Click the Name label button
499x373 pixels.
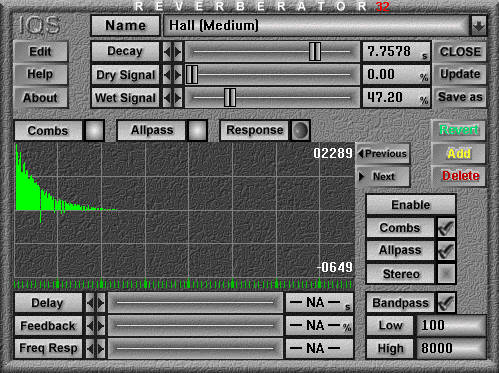(x=125, y=26)
